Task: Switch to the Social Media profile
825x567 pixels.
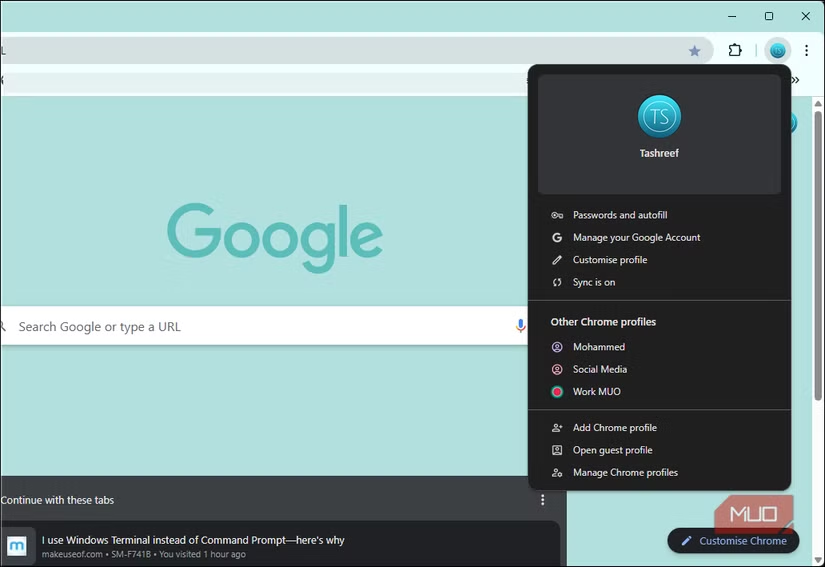Action: pyautogui.click(x=599, y=369)
